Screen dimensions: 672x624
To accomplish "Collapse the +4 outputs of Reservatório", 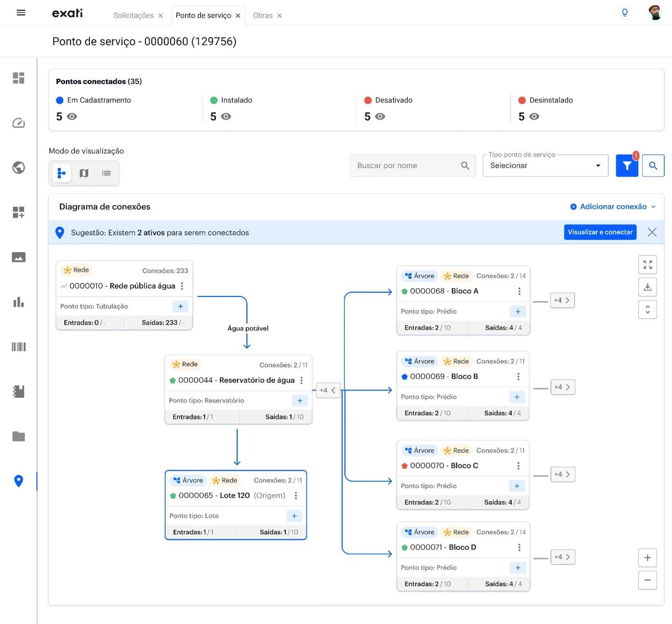I will click(328, 390).
